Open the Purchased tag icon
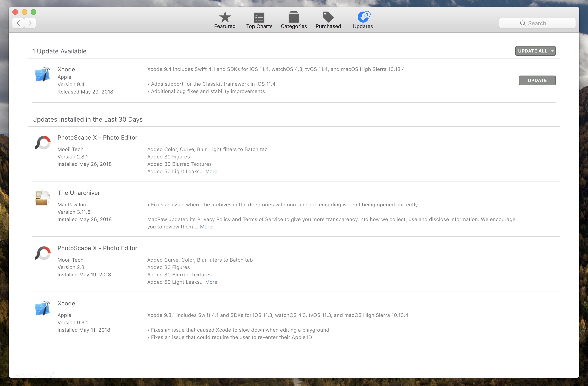Viewport: 588px width, 386px height. [x=328, y=17]
